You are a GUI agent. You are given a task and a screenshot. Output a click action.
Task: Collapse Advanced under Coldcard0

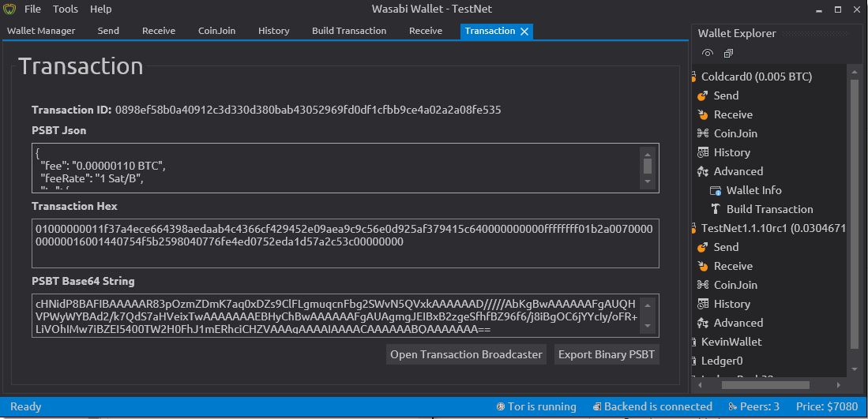point(738,171)
